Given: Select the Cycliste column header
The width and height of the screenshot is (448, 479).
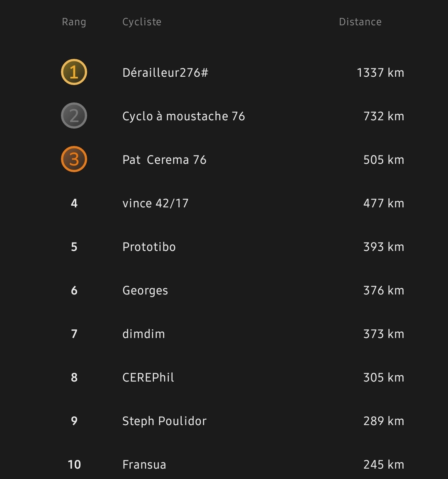Looking at the screenshot, I should [x=142, y=22].
